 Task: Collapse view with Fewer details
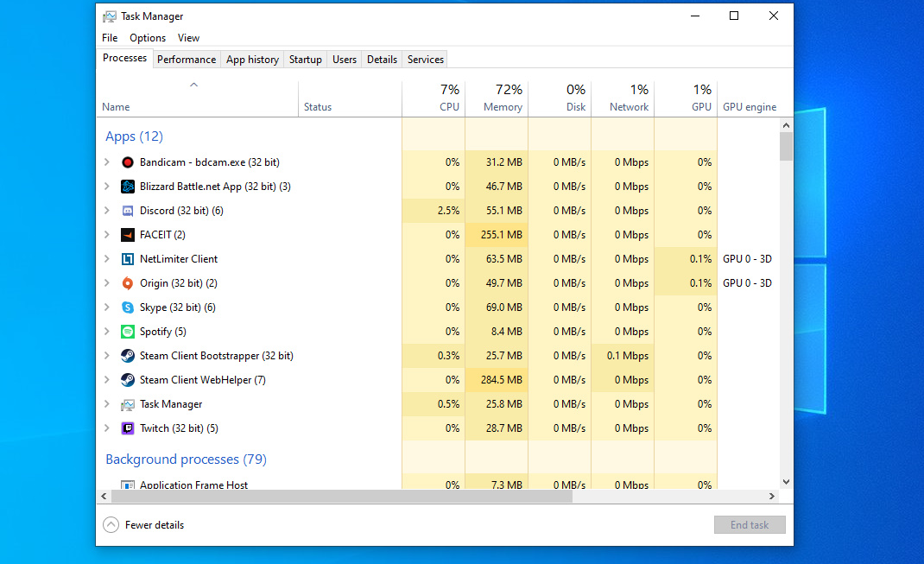pos(143,525)
